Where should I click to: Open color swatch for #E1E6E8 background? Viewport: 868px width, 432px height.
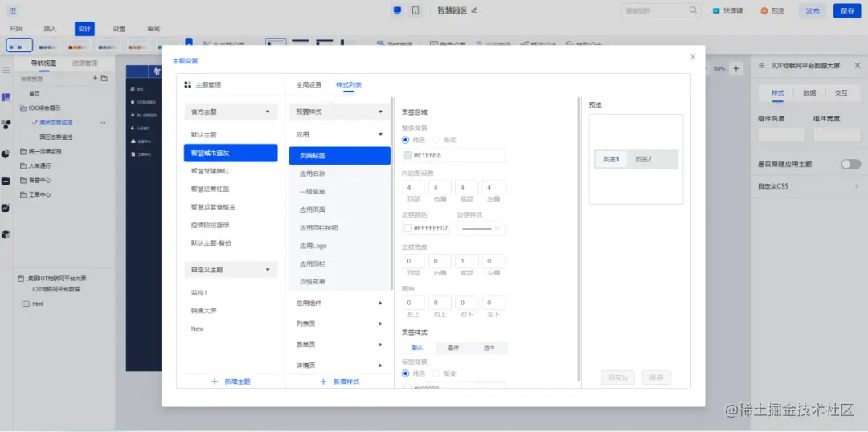pos(408,156)
